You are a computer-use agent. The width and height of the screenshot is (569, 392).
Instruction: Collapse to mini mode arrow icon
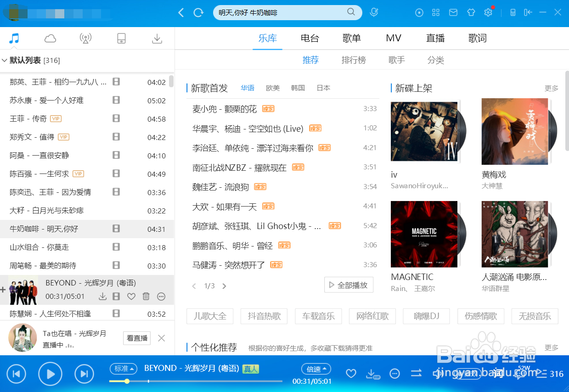[528, 13]
